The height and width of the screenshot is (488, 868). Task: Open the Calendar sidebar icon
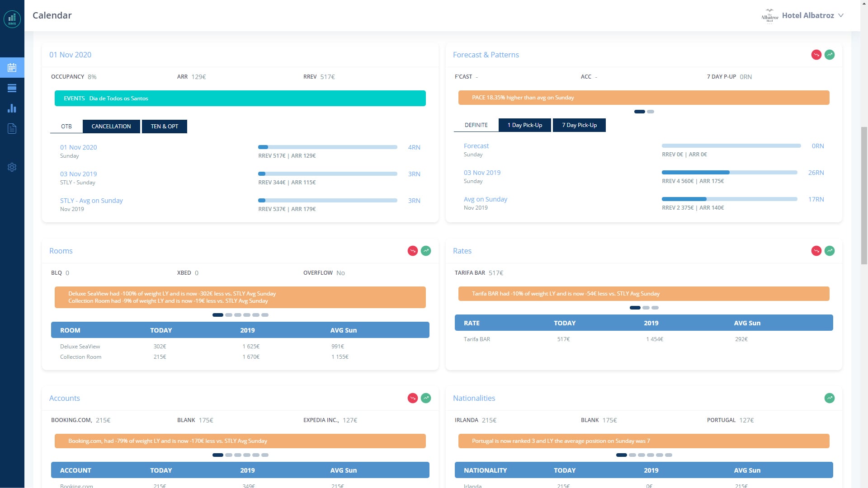click(x=12, y=68)
